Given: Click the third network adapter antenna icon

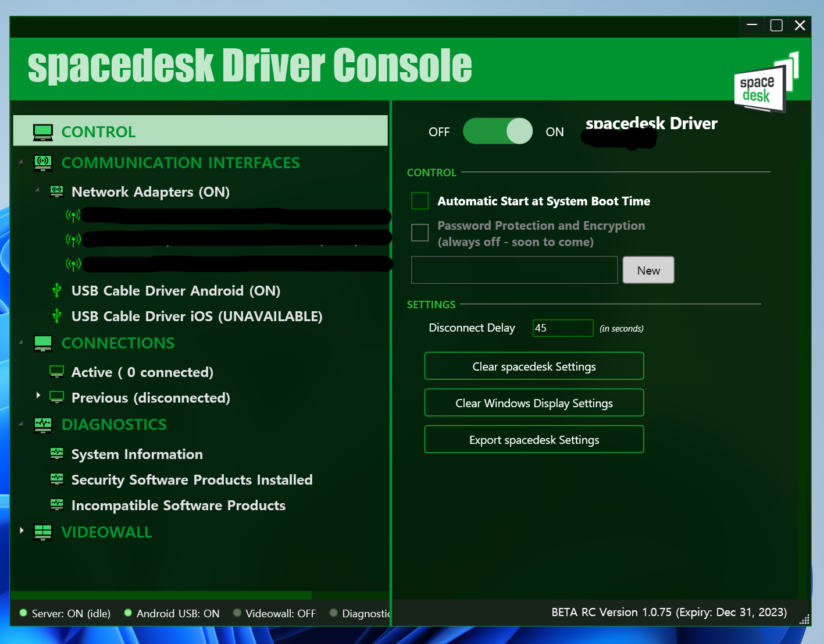Looking at the screenshot, I should 73,264.
